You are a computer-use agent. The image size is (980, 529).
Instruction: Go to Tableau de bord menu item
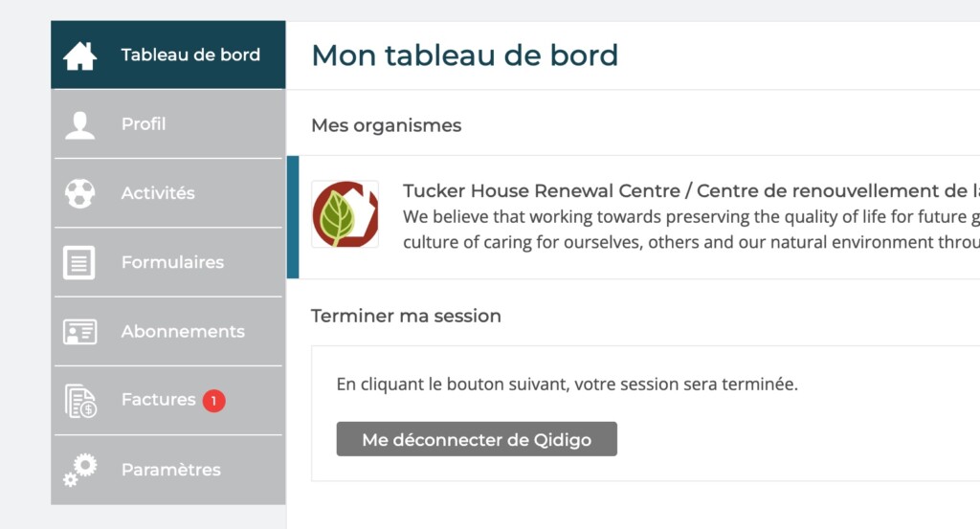(168, 55)
